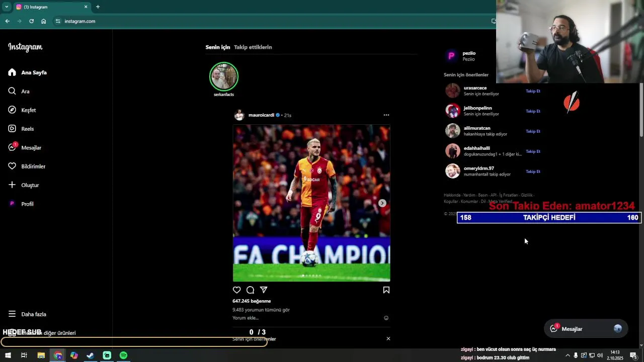Open the site info icon in the address bar
This screenshot has width=644, height=362.
[x=58, y=21]
